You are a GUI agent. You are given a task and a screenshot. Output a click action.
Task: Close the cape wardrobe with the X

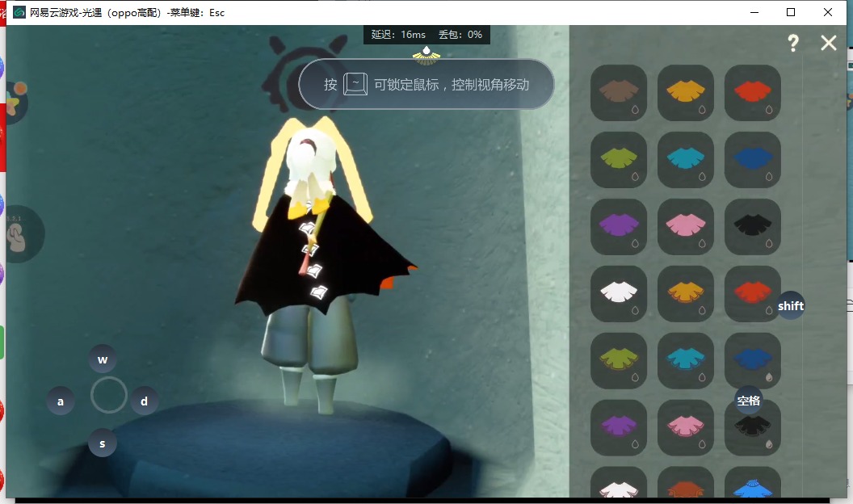(x=829, y=43)
